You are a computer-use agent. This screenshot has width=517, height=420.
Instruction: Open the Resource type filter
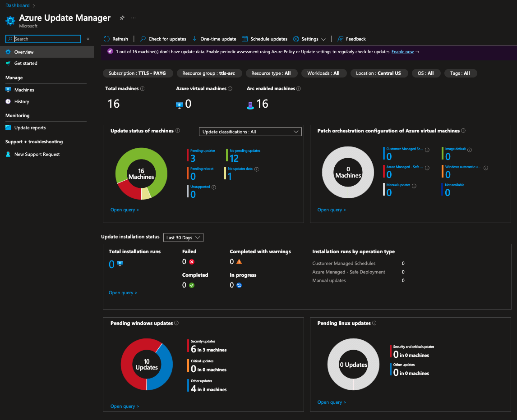click(x=272, y=73)
